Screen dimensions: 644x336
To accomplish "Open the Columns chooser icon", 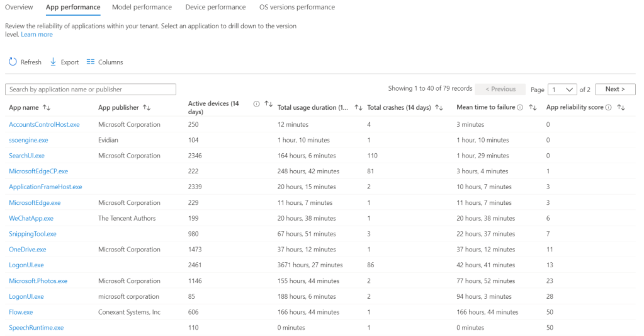I will click(91, 62).
